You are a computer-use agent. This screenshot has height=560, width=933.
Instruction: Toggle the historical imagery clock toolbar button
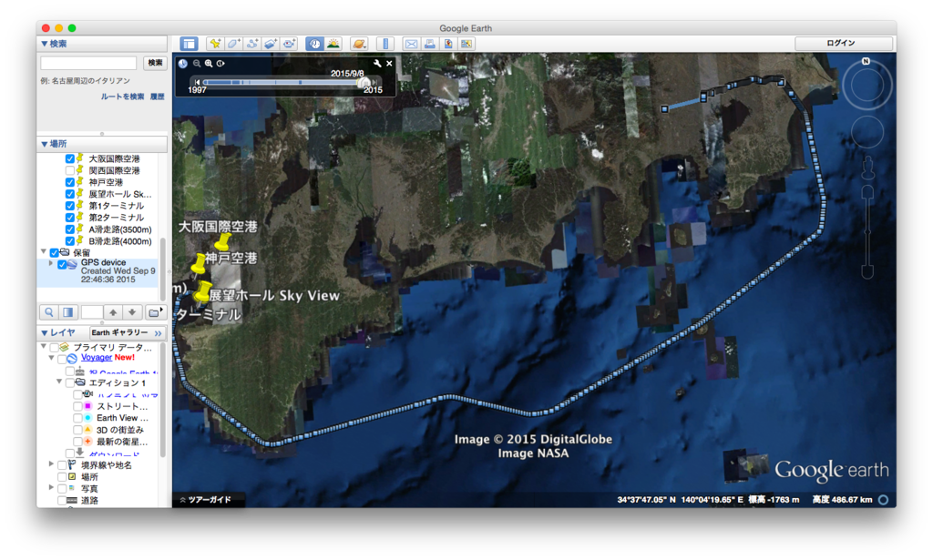tap(314, 44)
